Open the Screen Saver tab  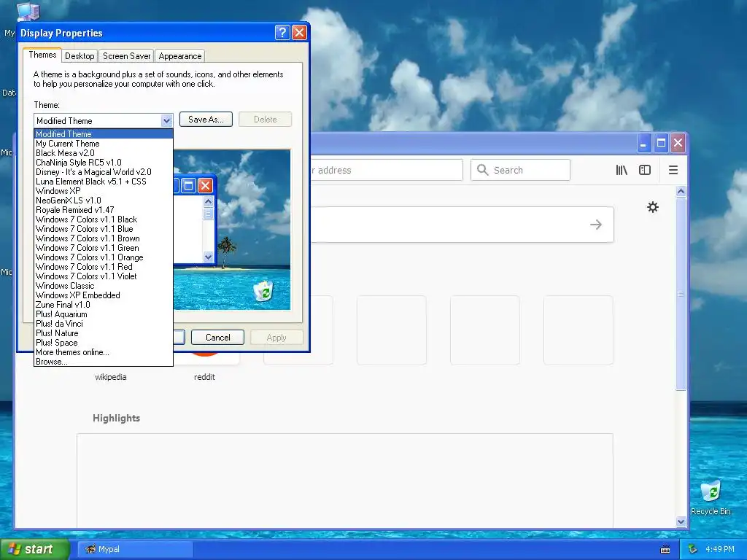click(x=127, y=56)
